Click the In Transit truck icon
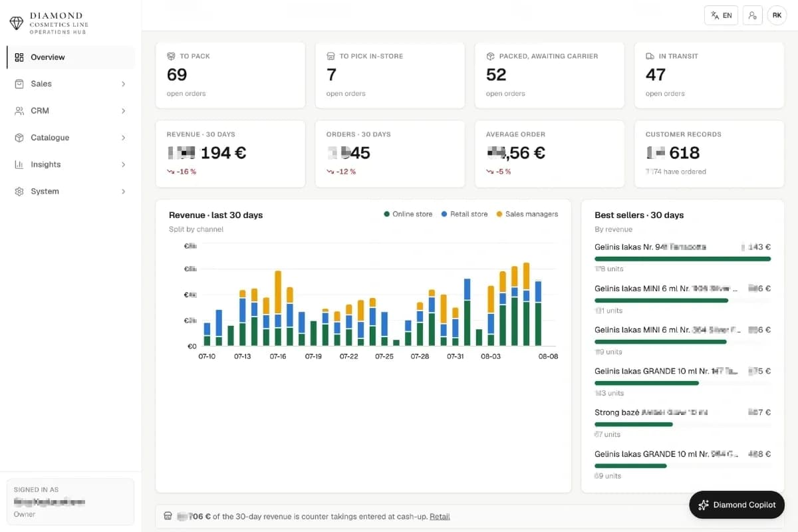The width and height of the screenshot is (798, 532). 650,57
